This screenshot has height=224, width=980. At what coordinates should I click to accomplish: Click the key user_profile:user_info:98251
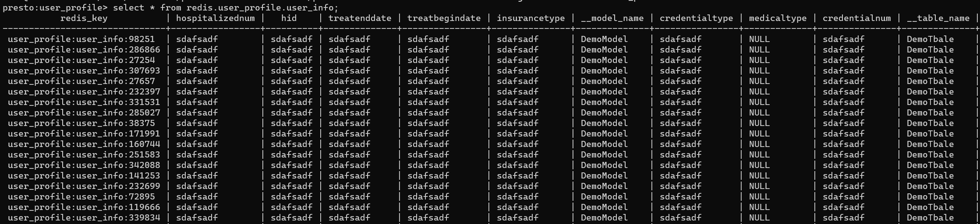click(81, 39)
